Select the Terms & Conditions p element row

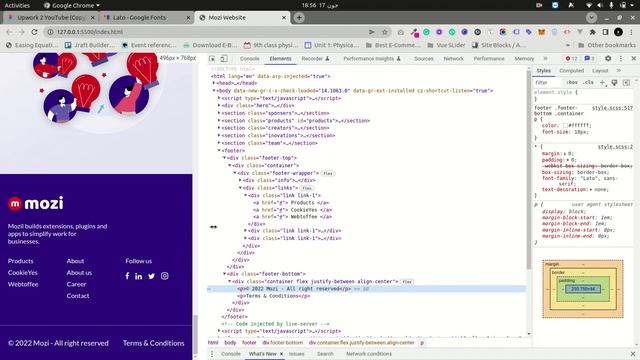pyautogui.click(x=367, y=296)
